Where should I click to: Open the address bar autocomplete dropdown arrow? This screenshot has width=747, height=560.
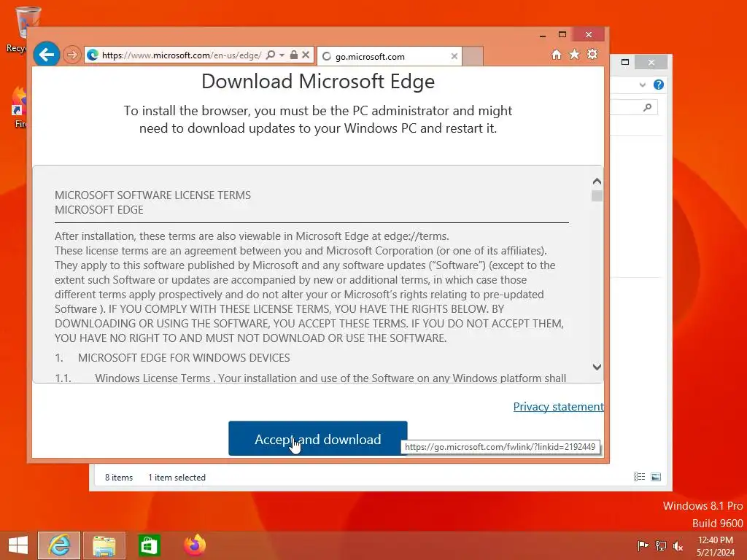[x=282, y=55]
